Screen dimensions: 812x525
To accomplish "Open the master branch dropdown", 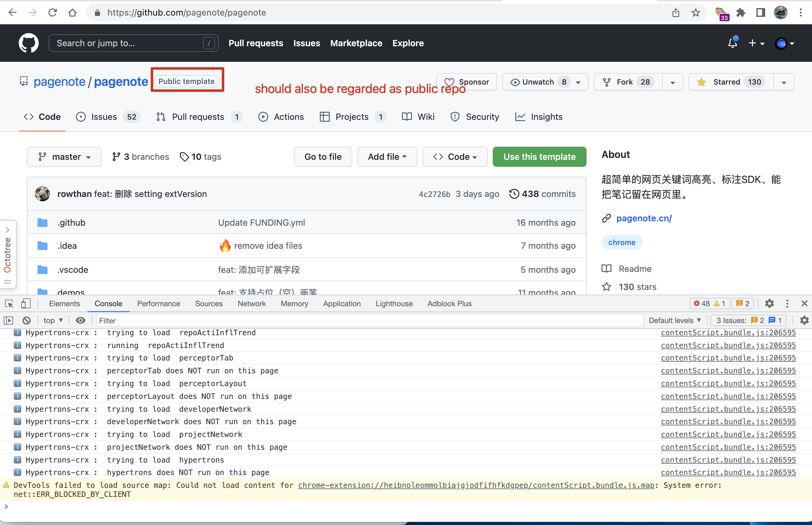I will (64, 156).
